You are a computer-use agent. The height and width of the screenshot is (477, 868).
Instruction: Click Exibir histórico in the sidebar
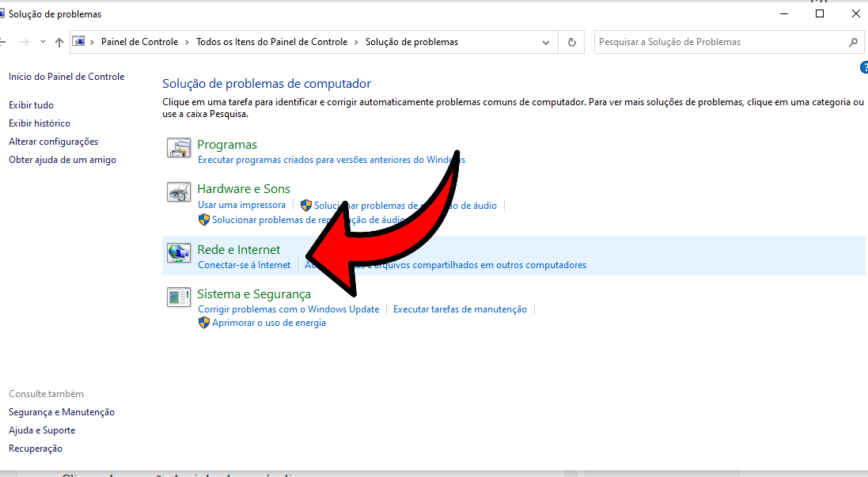pos(40,123)
